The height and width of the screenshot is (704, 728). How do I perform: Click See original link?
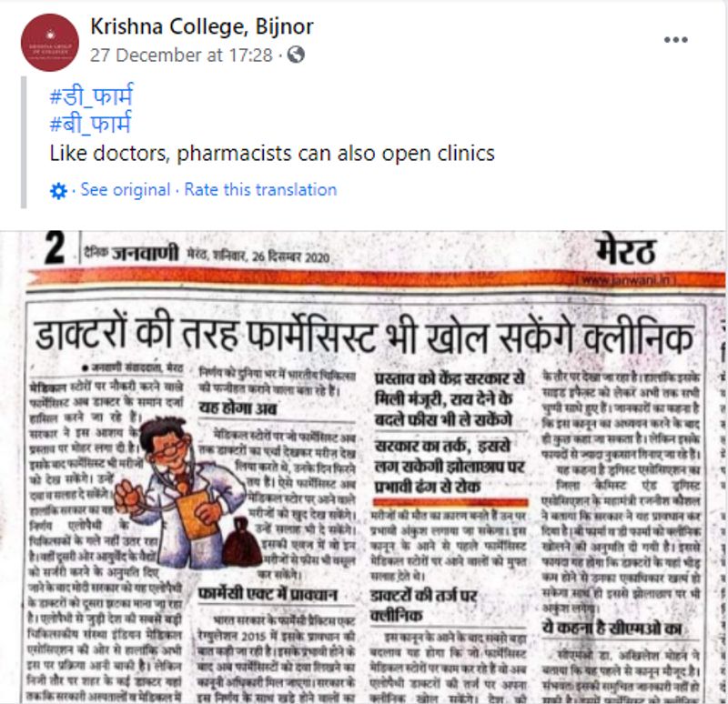(126, 190)
